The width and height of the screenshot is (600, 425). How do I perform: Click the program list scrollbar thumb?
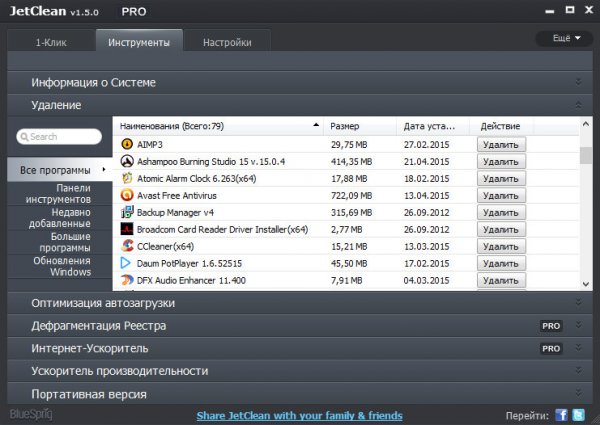pyautogui.click(x=585, y=155)
